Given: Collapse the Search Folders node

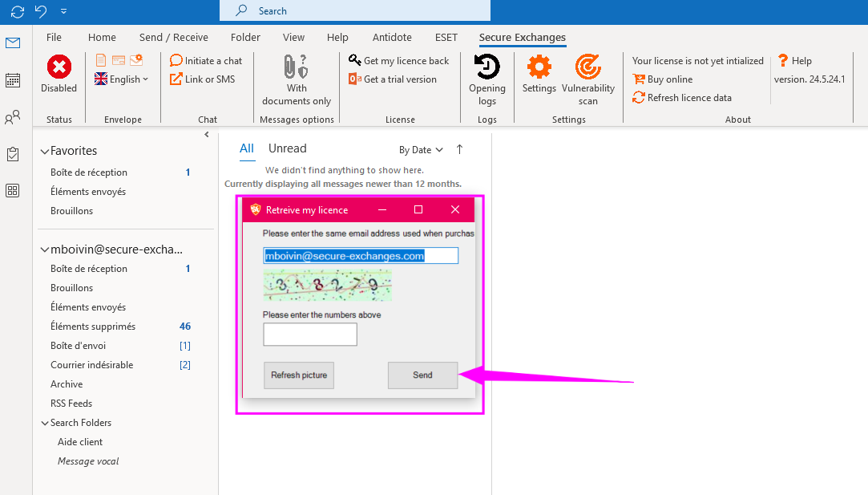Looking at the screenshot, I should point(44,423).
